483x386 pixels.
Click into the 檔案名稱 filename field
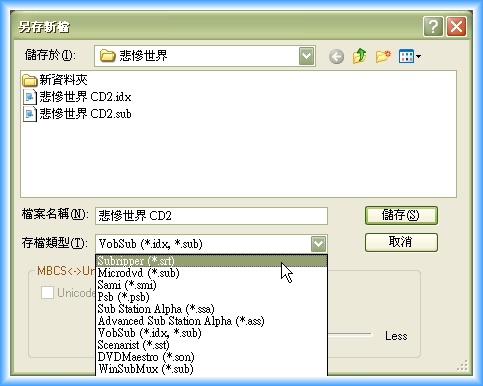click(211, 216)
